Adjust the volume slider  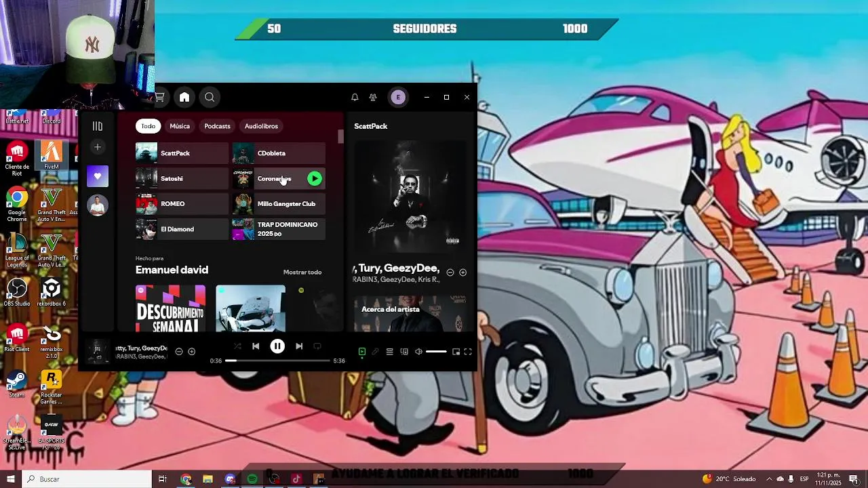pyautogui.click(x=436, y=352)
